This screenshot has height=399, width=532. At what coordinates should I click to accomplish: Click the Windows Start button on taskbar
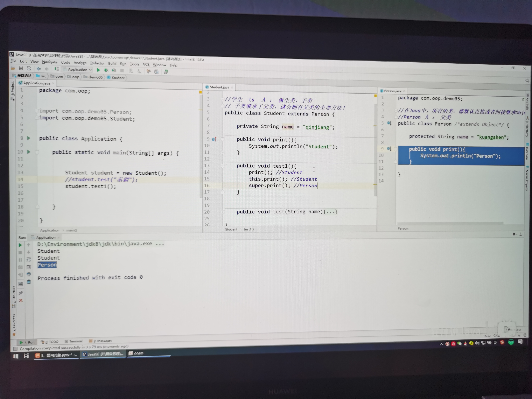[x=16, y=356]
